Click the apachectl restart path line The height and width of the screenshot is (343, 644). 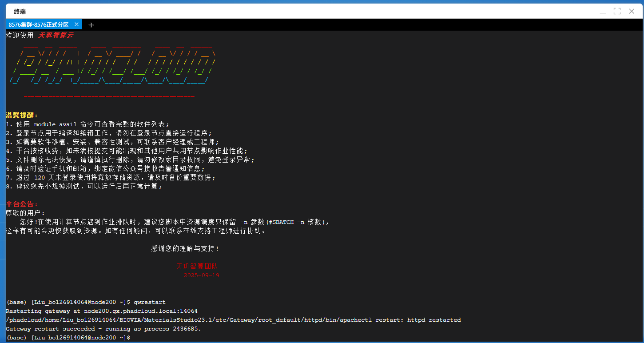233,320
